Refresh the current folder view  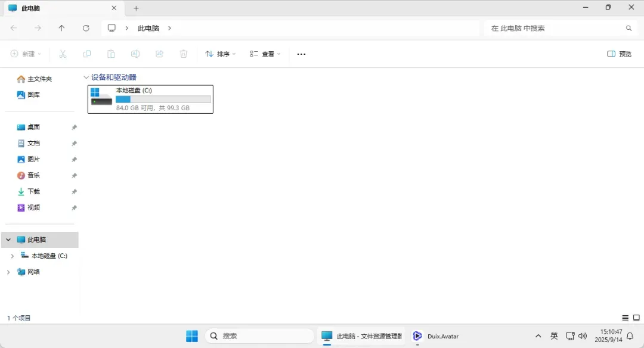pos(86,28)
